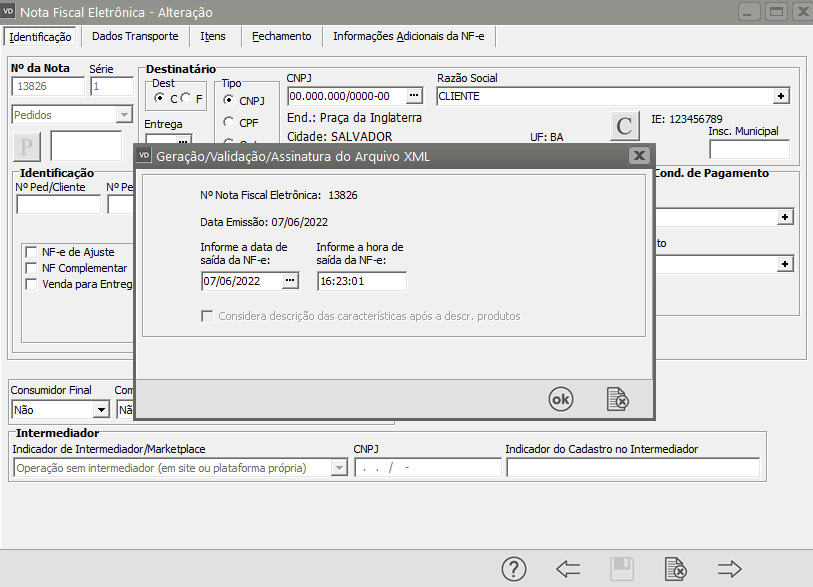Image resolution: width=813 pixels, height=587 pixels.
Task: Enable NF-e de Ajuste checkbox
Action: click(31, 252)
